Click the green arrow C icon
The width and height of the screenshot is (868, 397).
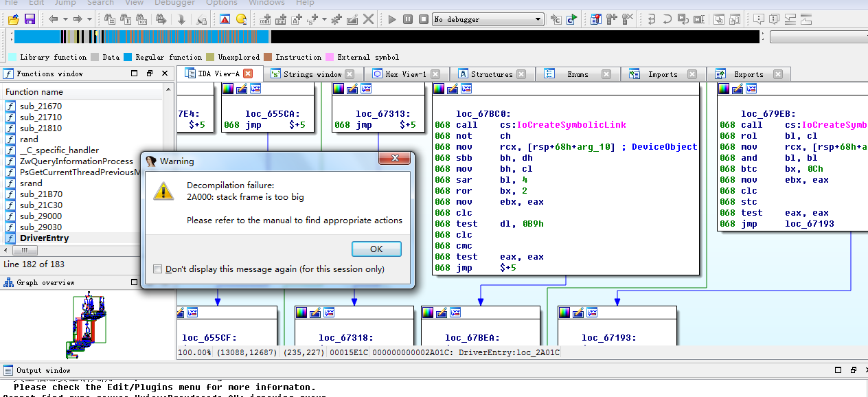[x=572, y=19]
